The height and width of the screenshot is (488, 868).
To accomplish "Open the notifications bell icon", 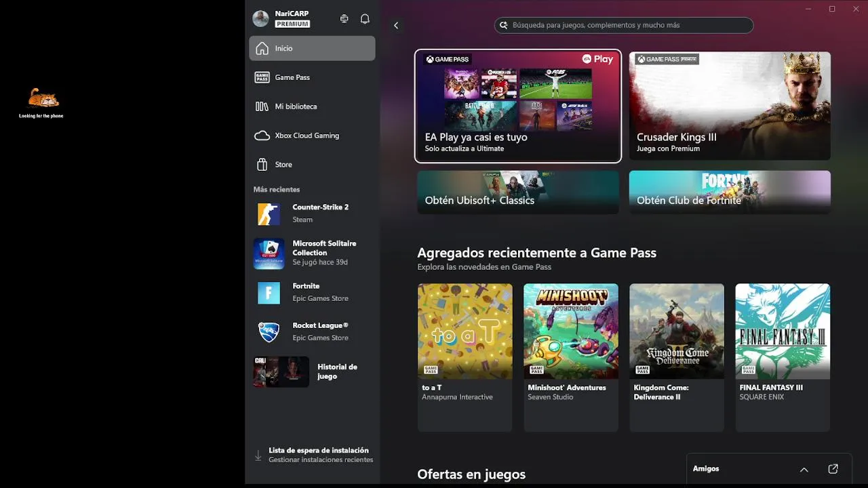I will (365, 19).
